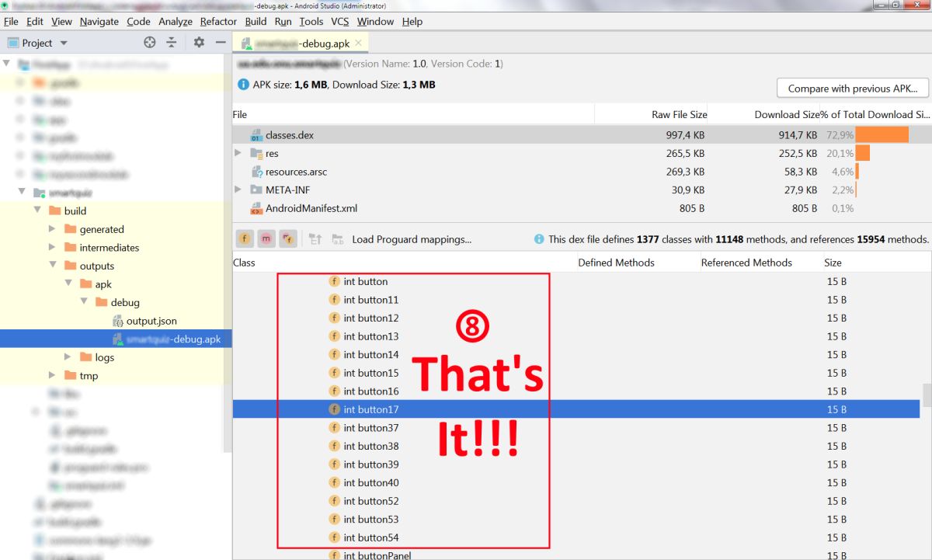Click the 58,3 KB download size cell
Image resolution: width=932 pixels, height=560 pixels.
tap(800, 172)
